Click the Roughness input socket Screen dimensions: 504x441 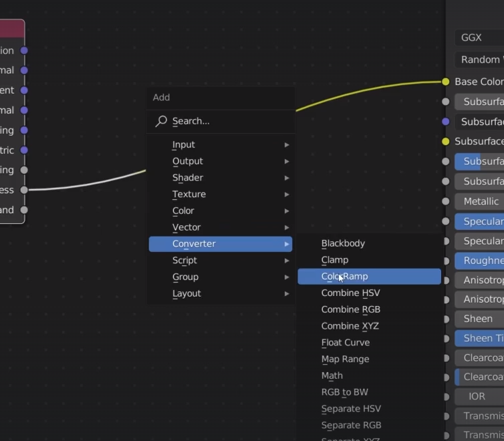tap(446, 261)
